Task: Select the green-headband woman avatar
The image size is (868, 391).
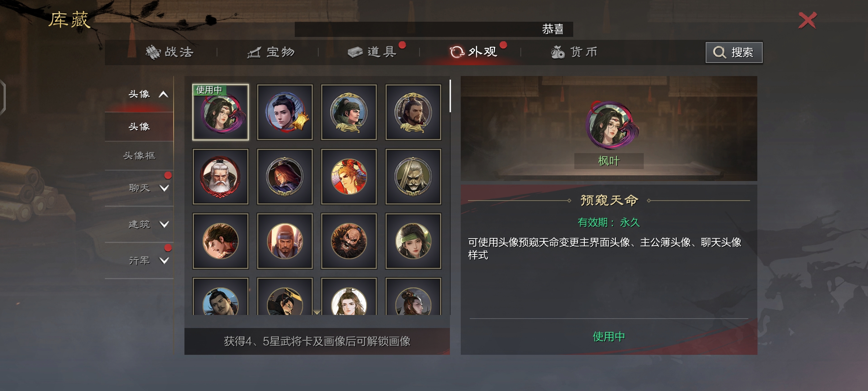Action: click(x=413, y=241)
